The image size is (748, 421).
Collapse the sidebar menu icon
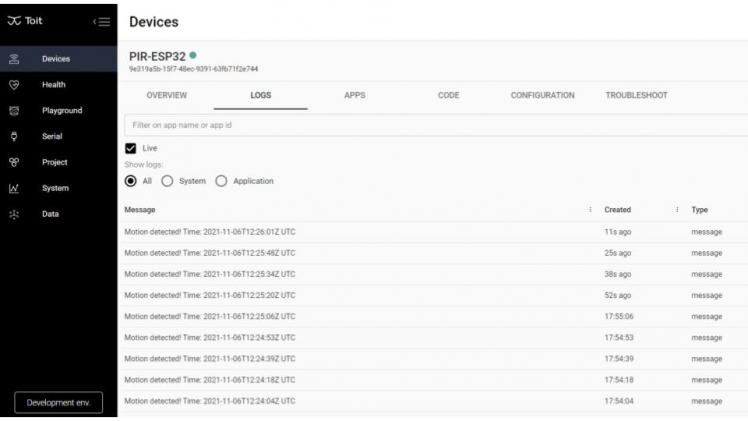(x=102, y=21)
